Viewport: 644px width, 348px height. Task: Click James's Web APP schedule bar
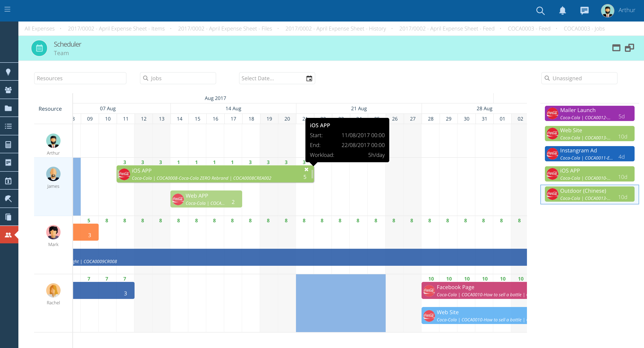click(x=206, y=199)
